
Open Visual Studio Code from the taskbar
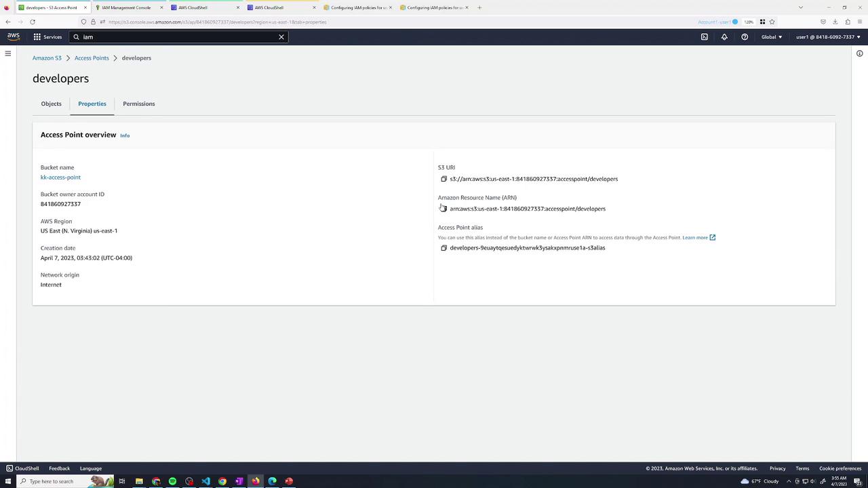(x=205, y=481)
